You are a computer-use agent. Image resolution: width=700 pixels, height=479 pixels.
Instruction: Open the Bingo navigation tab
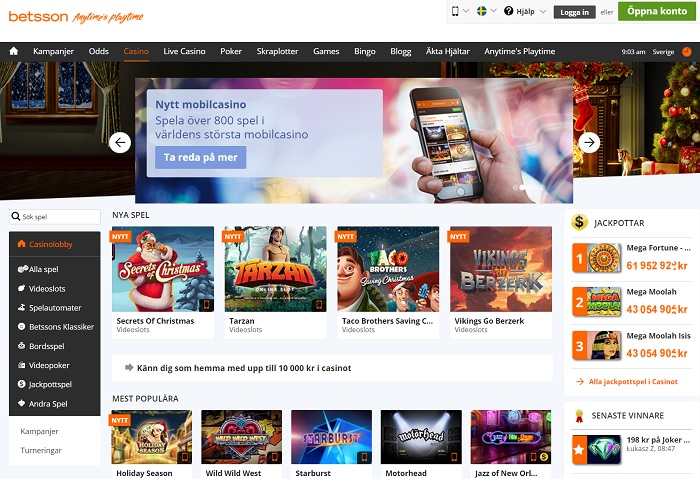click(x=365, y=51)
